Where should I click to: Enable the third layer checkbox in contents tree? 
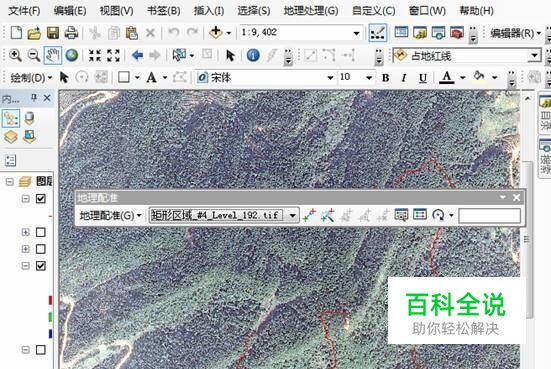click(x=41, y=249)
